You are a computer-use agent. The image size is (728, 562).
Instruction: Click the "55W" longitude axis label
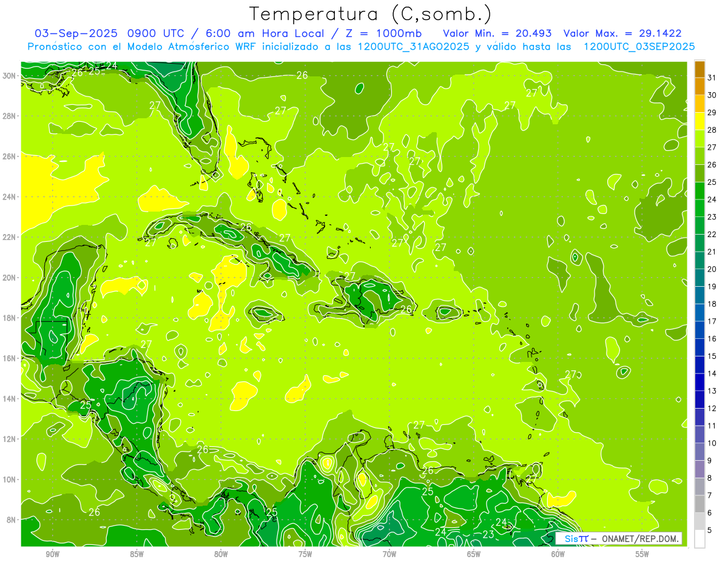point(642,554)
